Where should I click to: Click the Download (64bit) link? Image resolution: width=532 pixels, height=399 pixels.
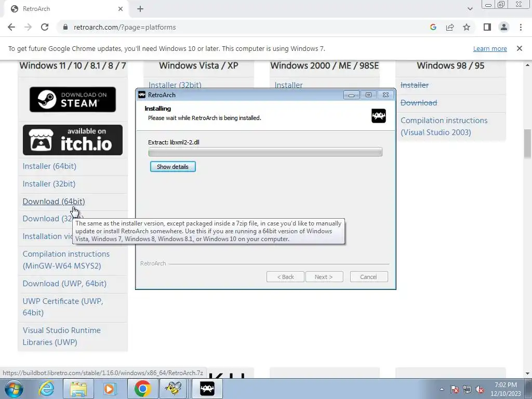coord(54,202)
